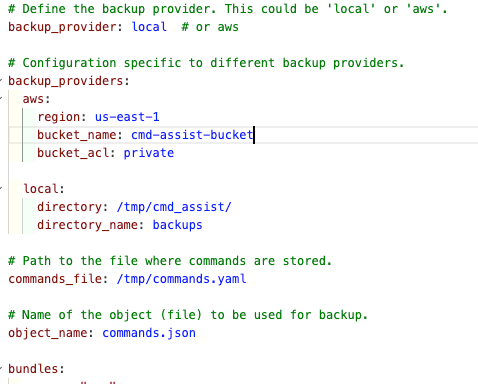Collapse the aws section fold arrow
This screenshot has width=478, height=384.
(x=1, y=98)
